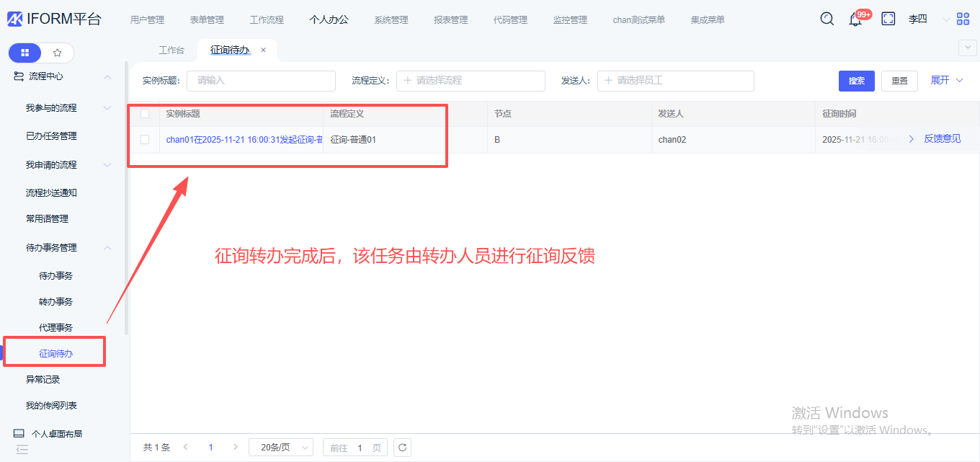Select the grid menu view in sidebar
Viewport: 980px width, 462px height.
(25, 53)
